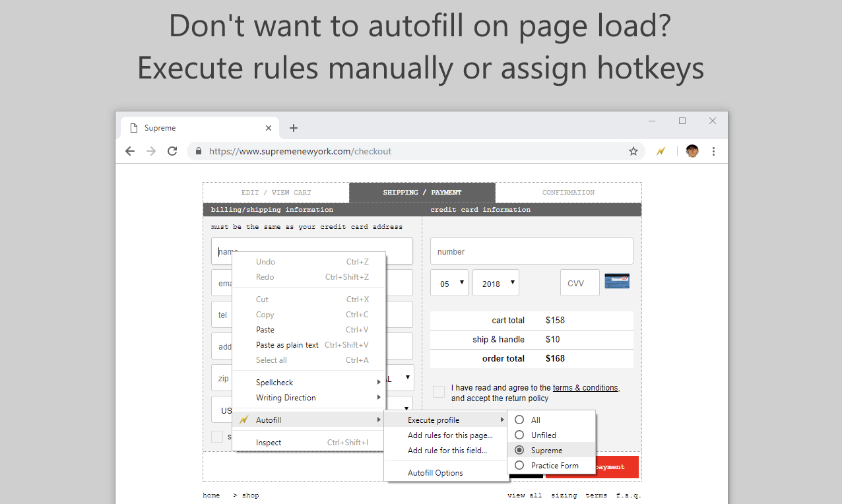The image size is (842, 504).
Task: Select Add rule for this field
Action: coord(446,450)
